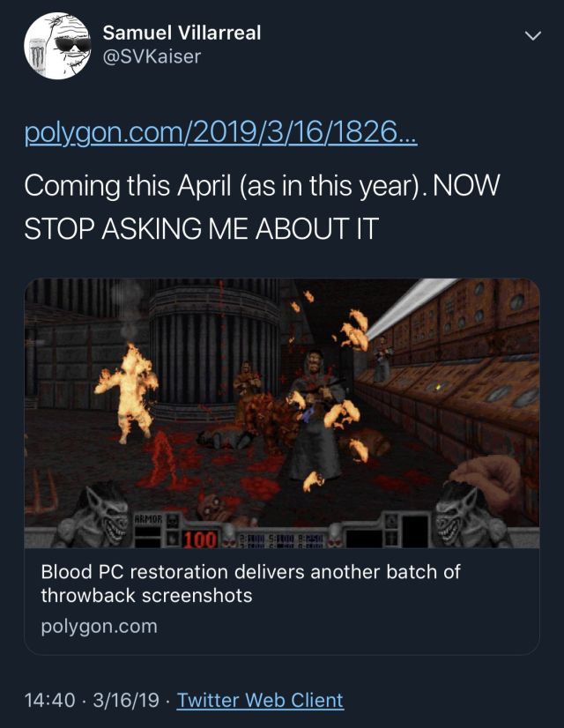Open the polygon.com/2019/3/16 article link

221,133
